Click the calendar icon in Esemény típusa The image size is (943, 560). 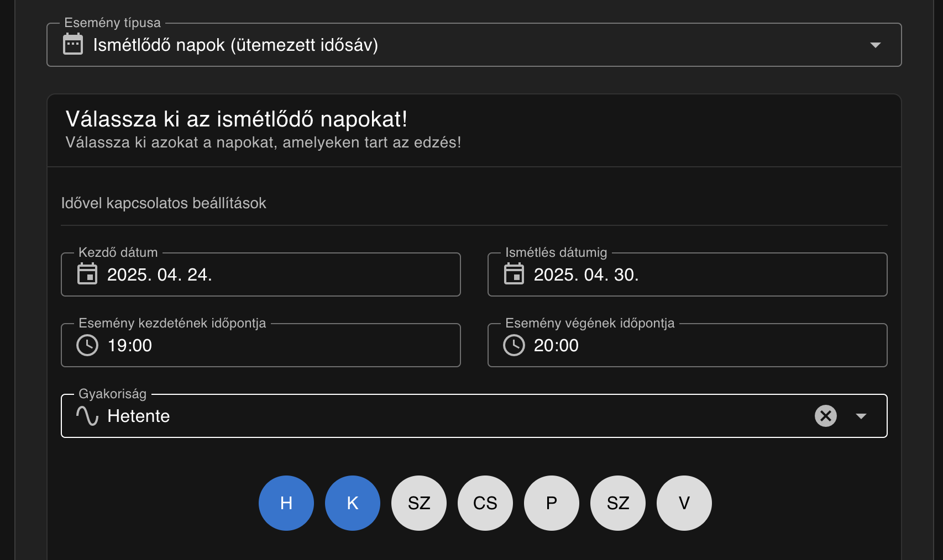[73, 45]
